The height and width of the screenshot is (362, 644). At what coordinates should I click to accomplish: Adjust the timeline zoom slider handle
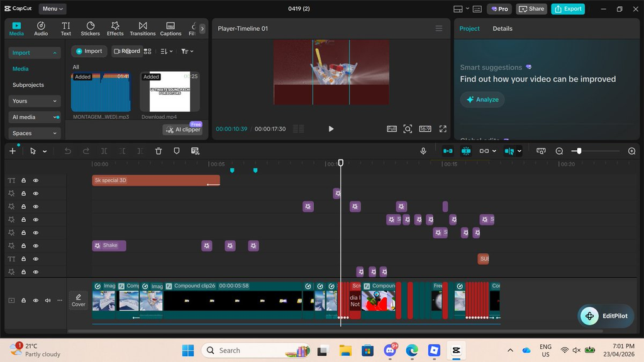coord(579,151)
